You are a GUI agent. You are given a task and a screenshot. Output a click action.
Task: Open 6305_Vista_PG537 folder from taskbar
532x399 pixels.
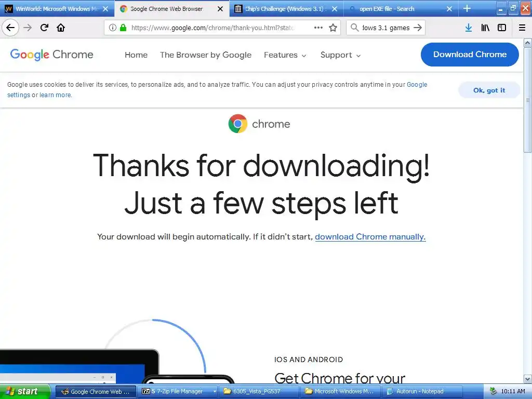coord(259,392)
